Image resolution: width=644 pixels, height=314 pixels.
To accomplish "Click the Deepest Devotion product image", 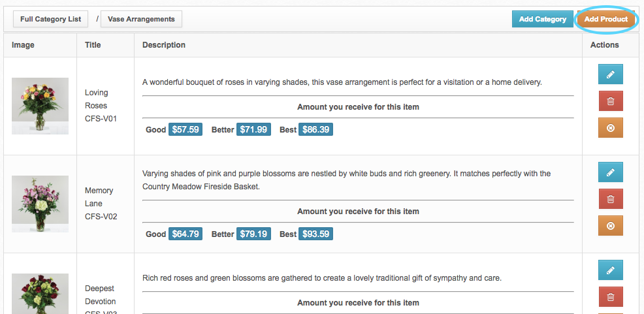I will (40, 294).
